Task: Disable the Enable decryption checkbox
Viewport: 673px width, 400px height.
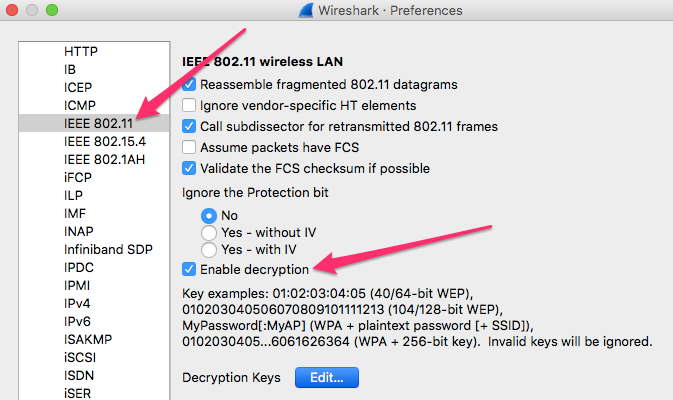Action: [190, 270]
